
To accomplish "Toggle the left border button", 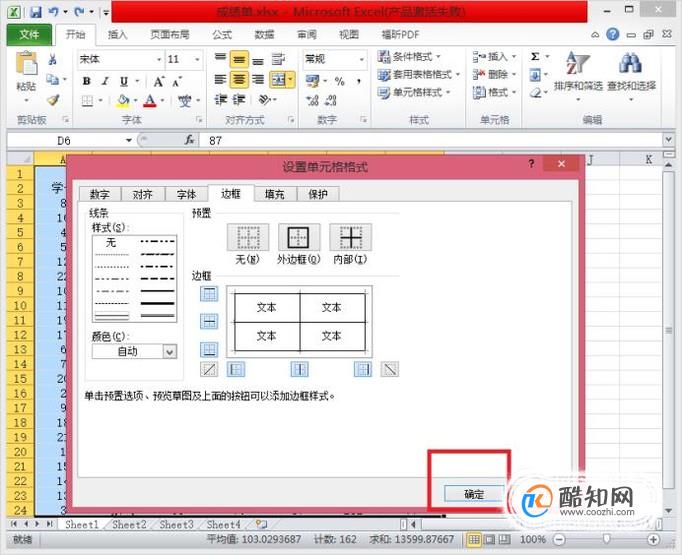I will [236, 370].
